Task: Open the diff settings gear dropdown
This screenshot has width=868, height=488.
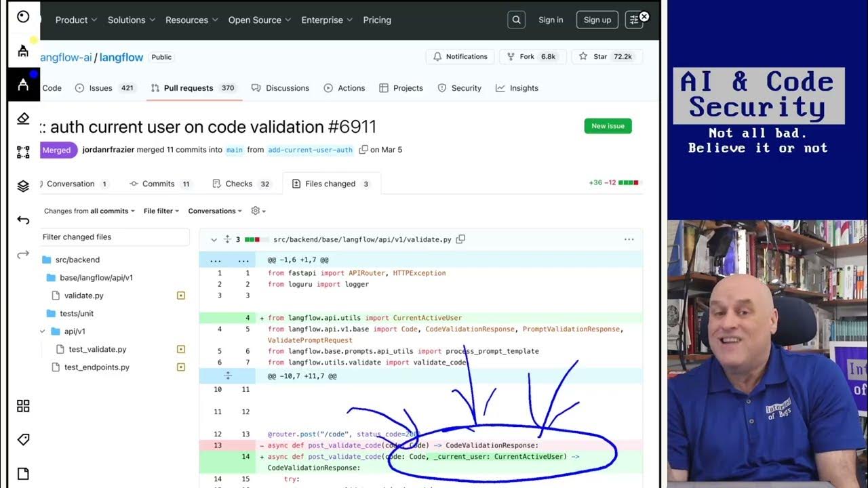Action: pos(258,211)
